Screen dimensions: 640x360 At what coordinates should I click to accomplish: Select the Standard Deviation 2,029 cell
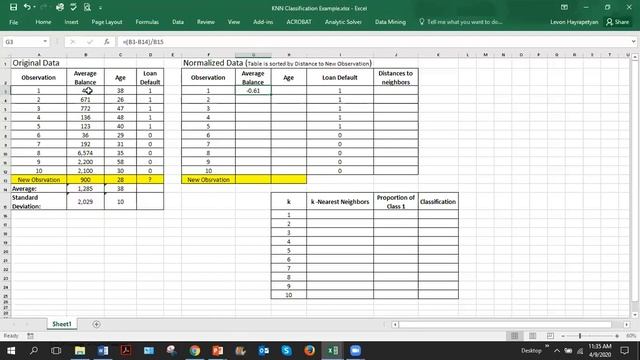pos(85,202)
